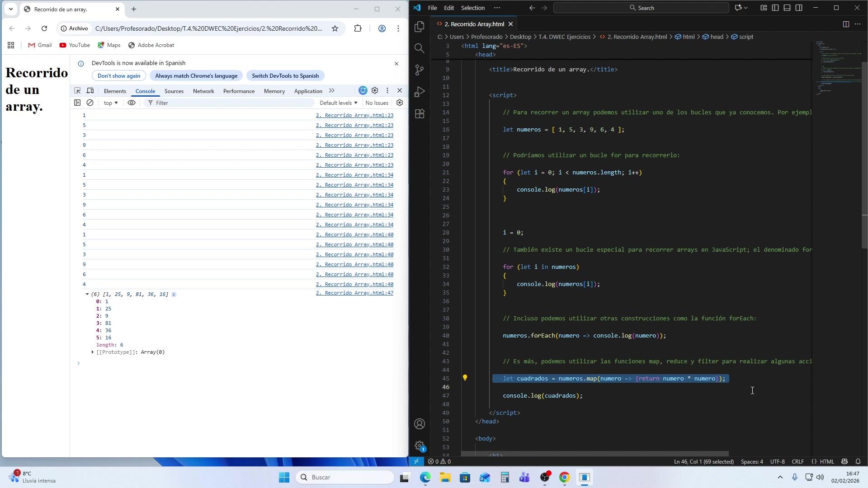
Task: Switch to DevTools Elements tab
Action: click(x=115, y=91)
